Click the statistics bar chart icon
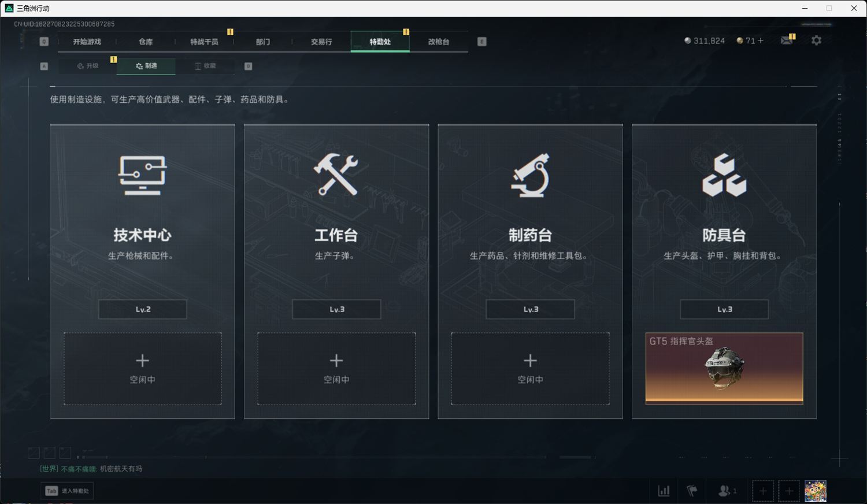867x504 pixels. [x=664, y=491]
